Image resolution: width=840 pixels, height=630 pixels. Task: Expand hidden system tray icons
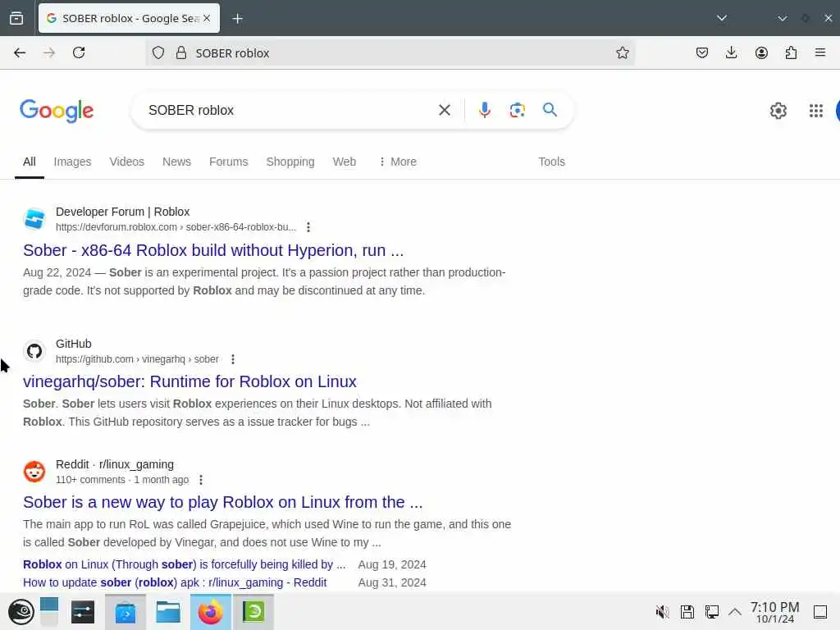(x=735, y=612)
